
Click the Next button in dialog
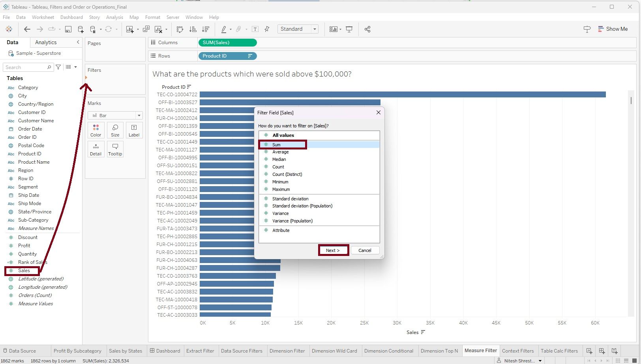coord(333,250)
